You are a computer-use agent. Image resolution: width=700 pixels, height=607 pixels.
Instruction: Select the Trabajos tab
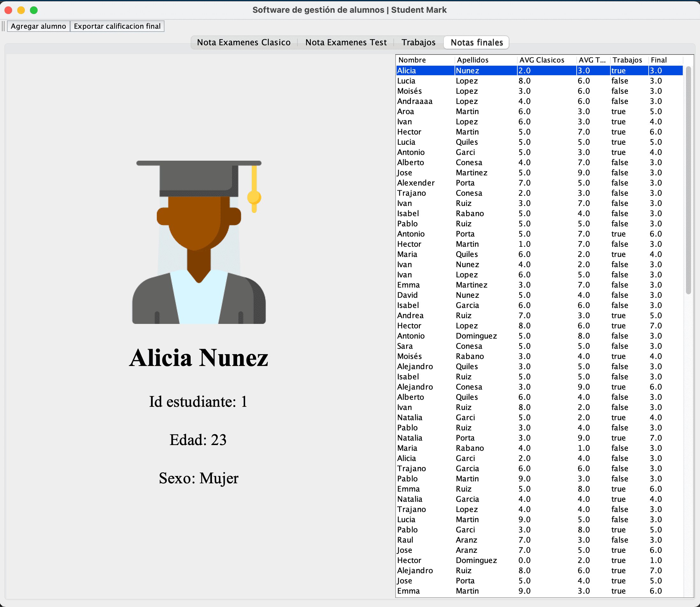[419, 42]
